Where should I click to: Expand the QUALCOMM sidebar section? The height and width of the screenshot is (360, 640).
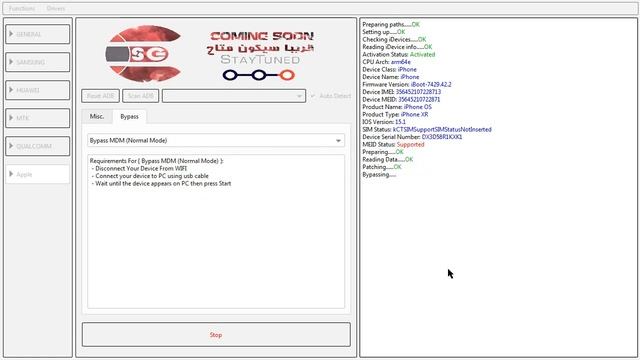pos(38,146)
